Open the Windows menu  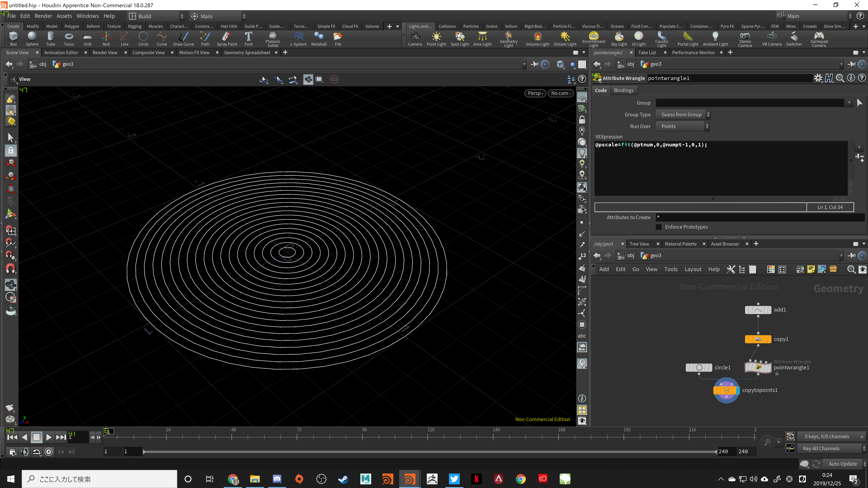point(87,16)
